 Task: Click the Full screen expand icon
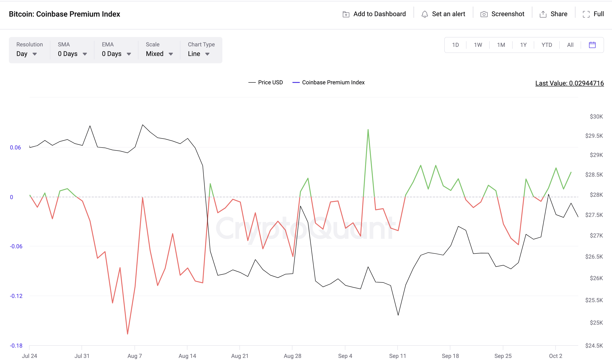[x=586, y=14]
